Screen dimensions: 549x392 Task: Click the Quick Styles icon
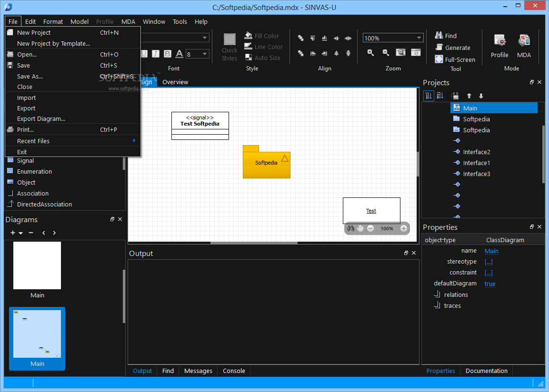230,39
